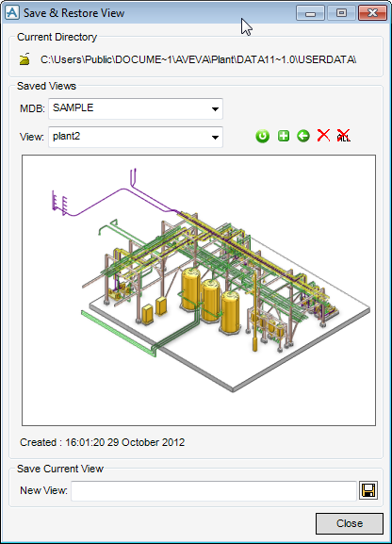Viewport: 392px width, 544px height.
Task: Click the AVEVA logo icon in title bar
Action: (x=12, y=13)
